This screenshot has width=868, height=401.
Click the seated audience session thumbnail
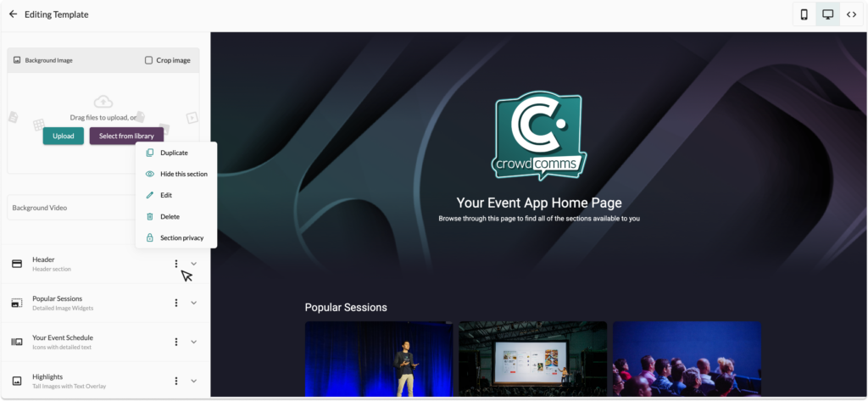coord(687,359)
